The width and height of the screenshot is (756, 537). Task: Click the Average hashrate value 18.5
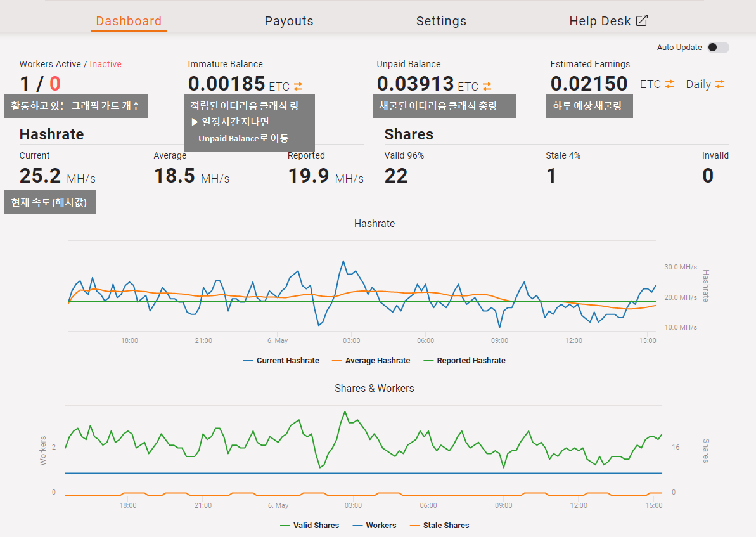click(x=174, y=176)
